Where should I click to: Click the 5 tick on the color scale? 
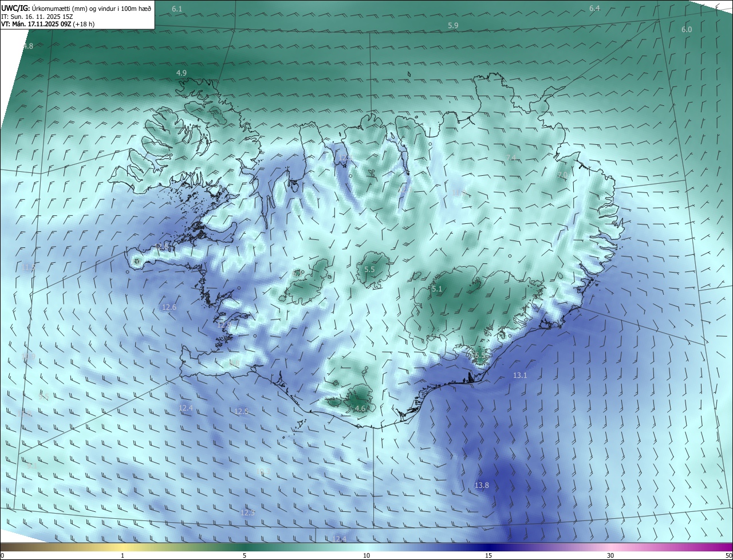pos(245,555)
